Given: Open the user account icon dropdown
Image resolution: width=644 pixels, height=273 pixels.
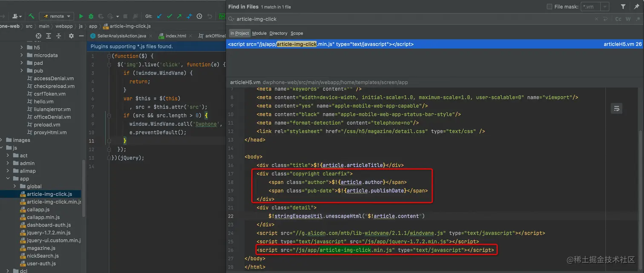Looking at the screenshot, I should coord(17,16).
